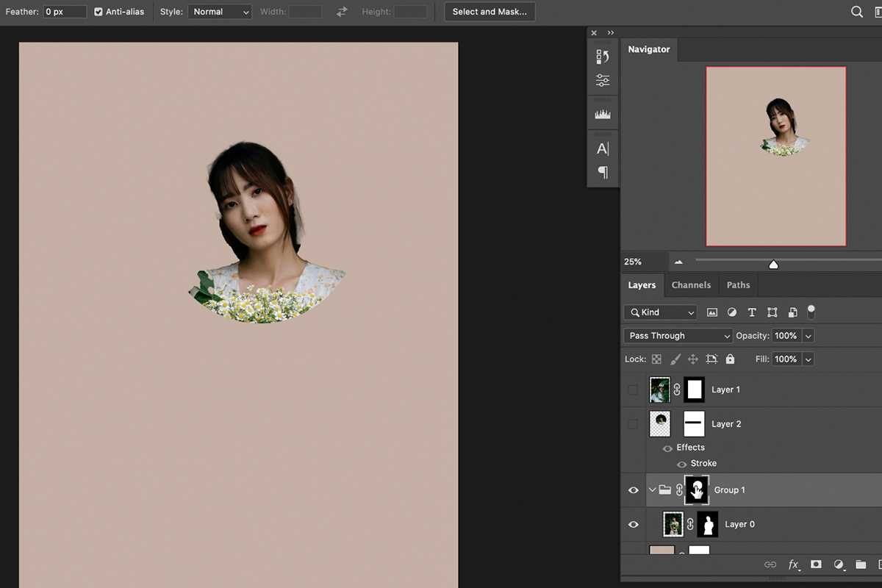Click the Add layer mask icon
The image size is (882, 588).
(816, 564)
